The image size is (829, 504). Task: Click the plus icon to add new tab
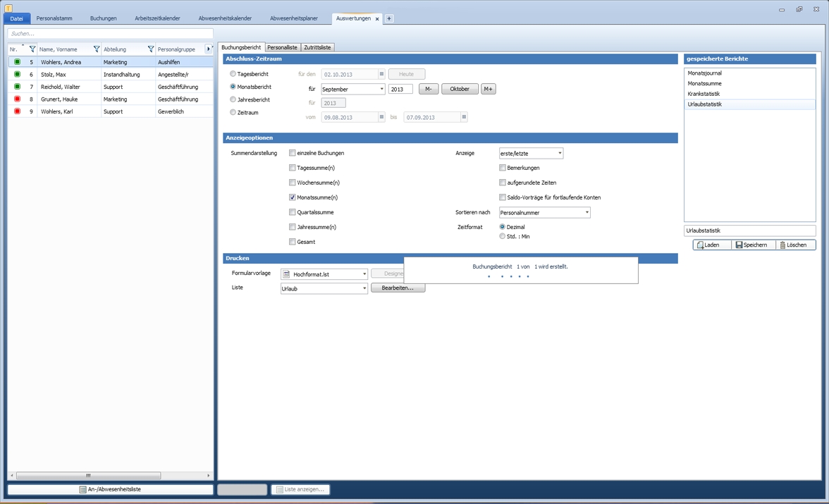(389, 18)
